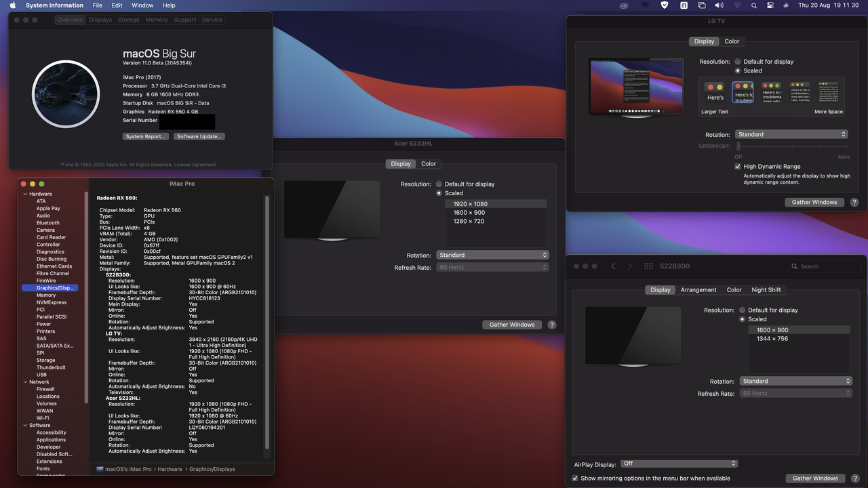Select Default for display in Acer S232HL window
Viewport: 868px width, 488px height.
coord(439,184)
